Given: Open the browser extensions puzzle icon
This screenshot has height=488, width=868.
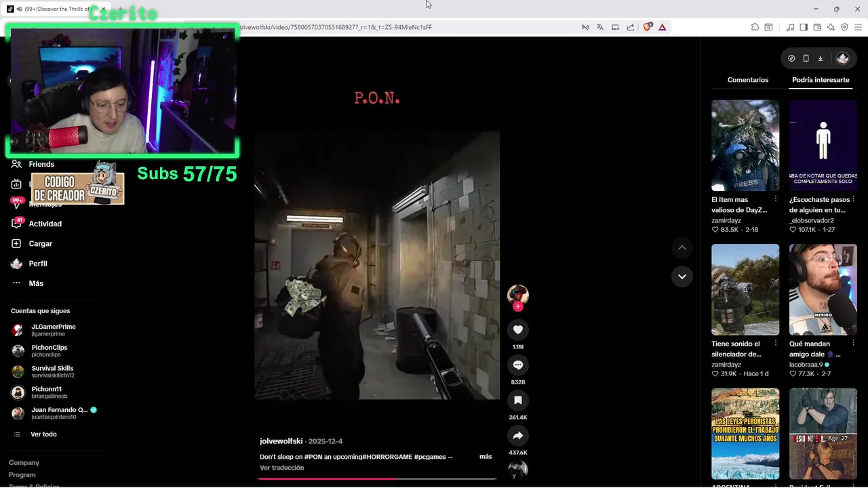Looking at the screenshot, I should 755,27.
